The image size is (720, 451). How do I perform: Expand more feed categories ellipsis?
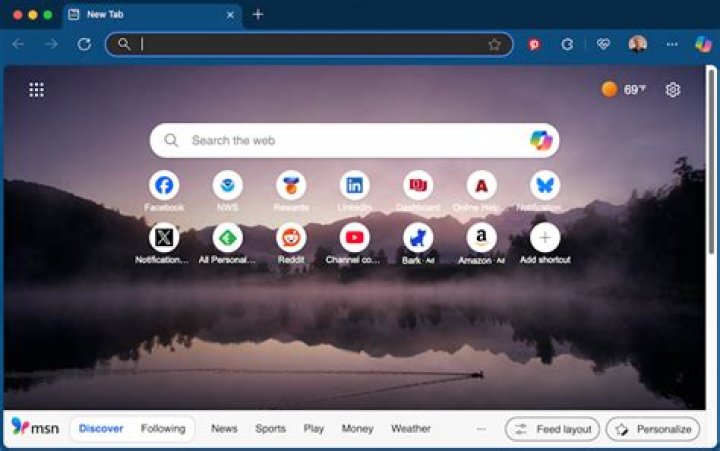481,429
